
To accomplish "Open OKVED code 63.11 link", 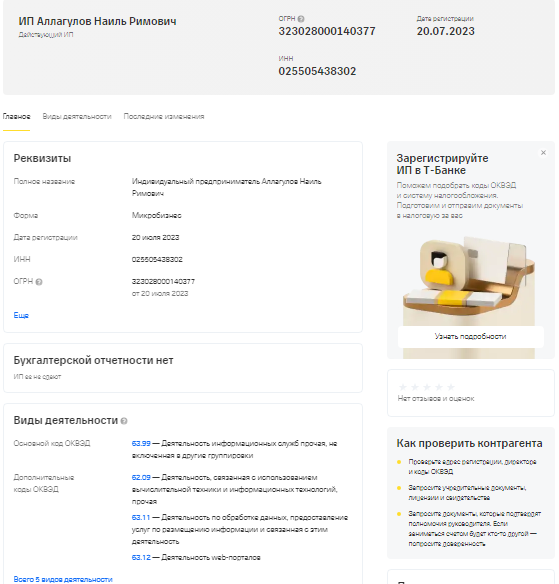I will tap(141, 517).
